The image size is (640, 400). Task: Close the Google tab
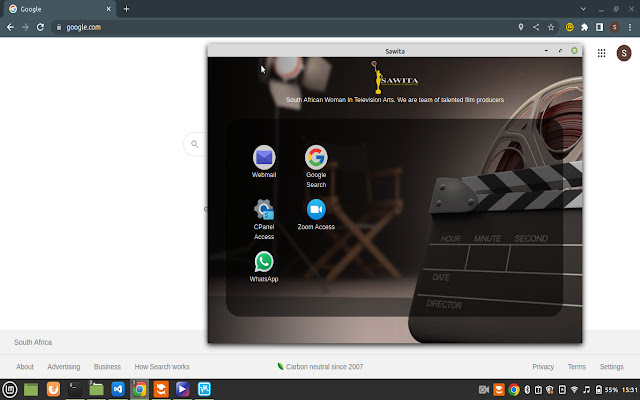coord(109,9)
